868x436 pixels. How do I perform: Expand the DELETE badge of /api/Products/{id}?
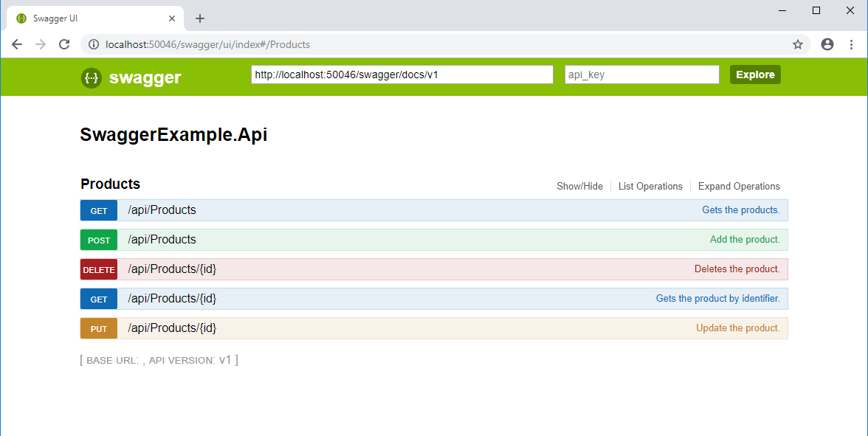(x=99, y=269)
